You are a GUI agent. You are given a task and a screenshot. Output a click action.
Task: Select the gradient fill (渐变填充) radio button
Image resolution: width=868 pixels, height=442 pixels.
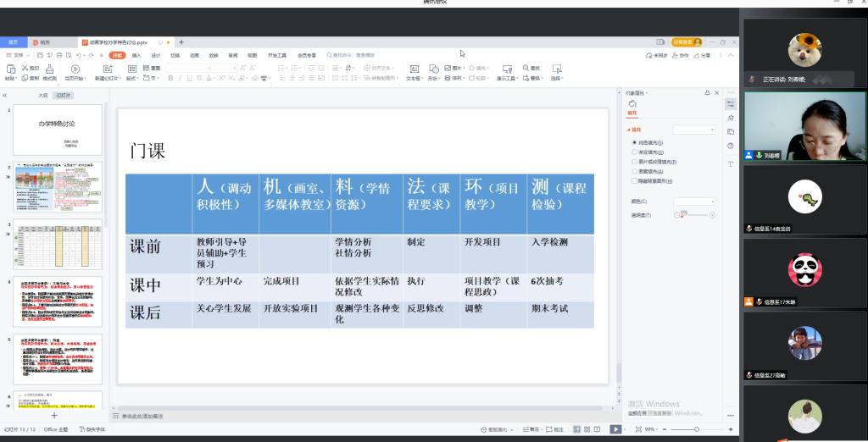(x=635, y=152)
